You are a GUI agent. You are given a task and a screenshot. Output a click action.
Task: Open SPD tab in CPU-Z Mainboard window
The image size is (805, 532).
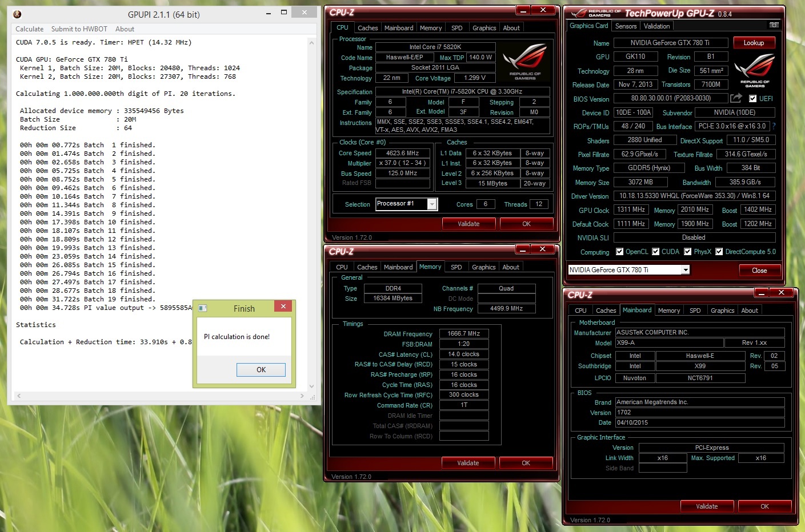pyautogui.click(x=695, y=311)
